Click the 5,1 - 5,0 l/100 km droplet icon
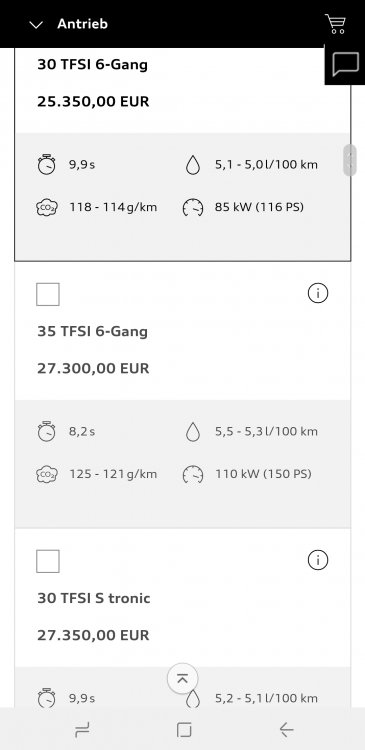The height and width of the screenshot is (750, 365). (x=193, y=165)
